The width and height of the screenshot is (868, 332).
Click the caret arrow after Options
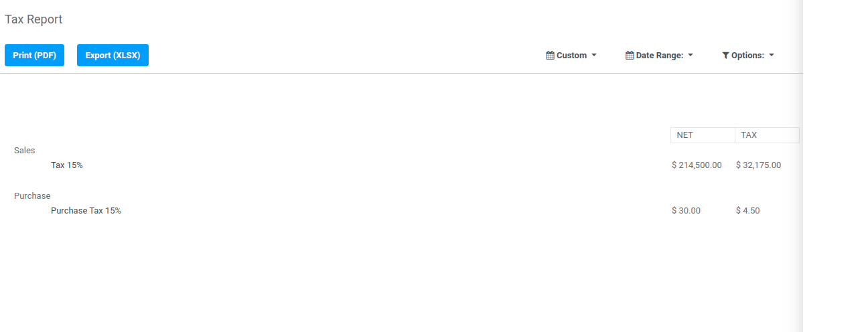[x=772, y=56]
